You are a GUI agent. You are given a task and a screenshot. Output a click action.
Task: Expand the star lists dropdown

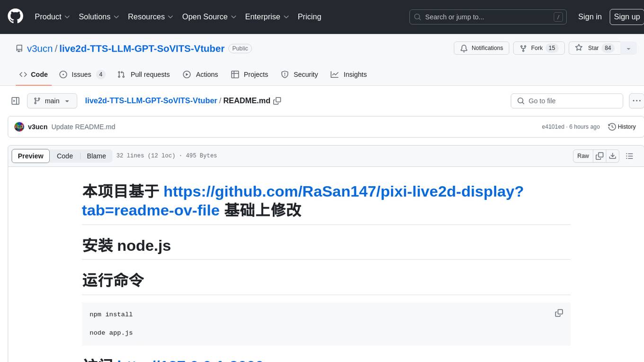(x=628, y=48)
